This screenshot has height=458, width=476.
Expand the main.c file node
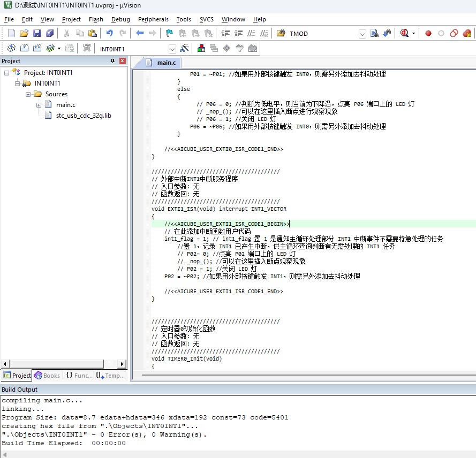click(x=39, y=105)
